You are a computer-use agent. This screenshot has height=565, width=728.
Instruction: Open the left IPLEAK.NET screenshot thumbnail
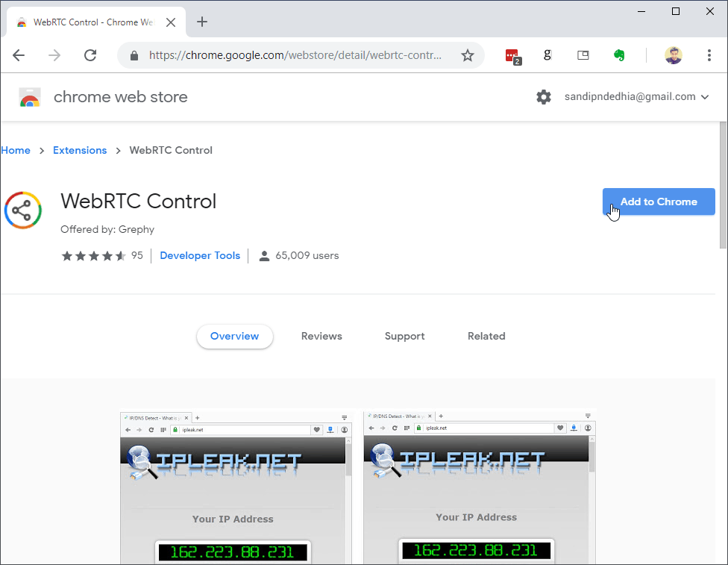[x=236, y=487]
